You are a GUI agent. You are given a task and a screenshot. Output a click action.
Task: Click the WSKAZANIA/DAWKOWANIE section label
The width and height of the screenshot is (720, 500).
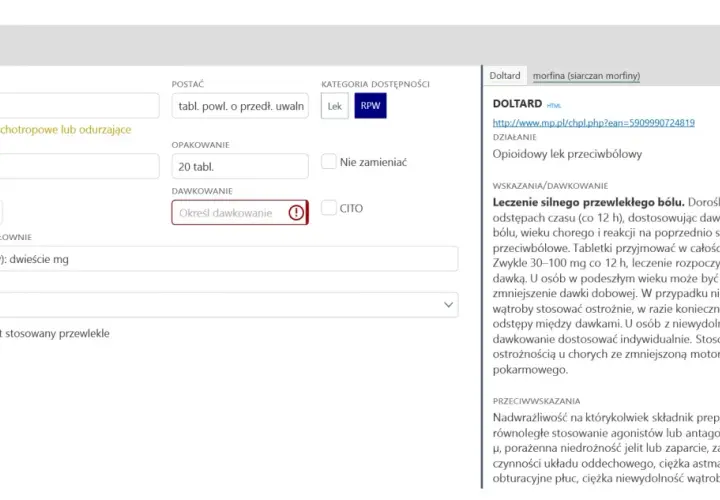550,186
